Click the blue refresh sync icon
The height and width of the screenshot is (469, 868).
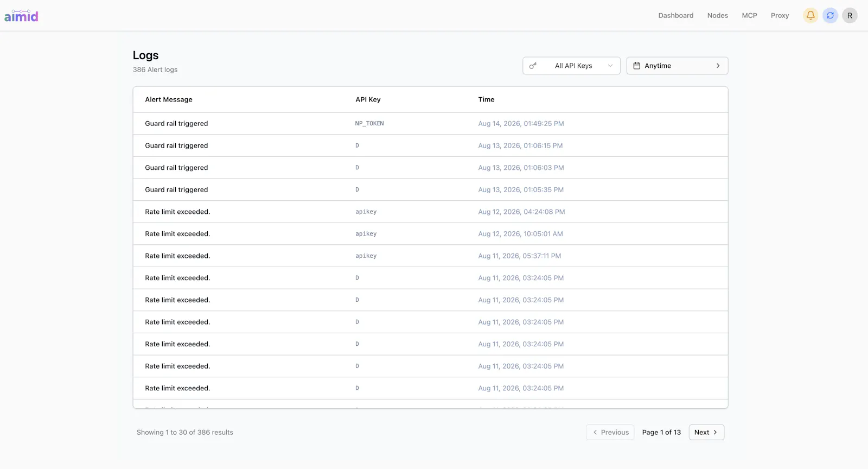(x=830, y=15)
